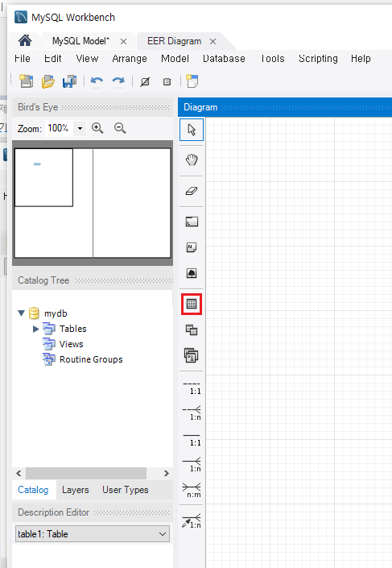Select the new image tool

[x=192, y=273]
